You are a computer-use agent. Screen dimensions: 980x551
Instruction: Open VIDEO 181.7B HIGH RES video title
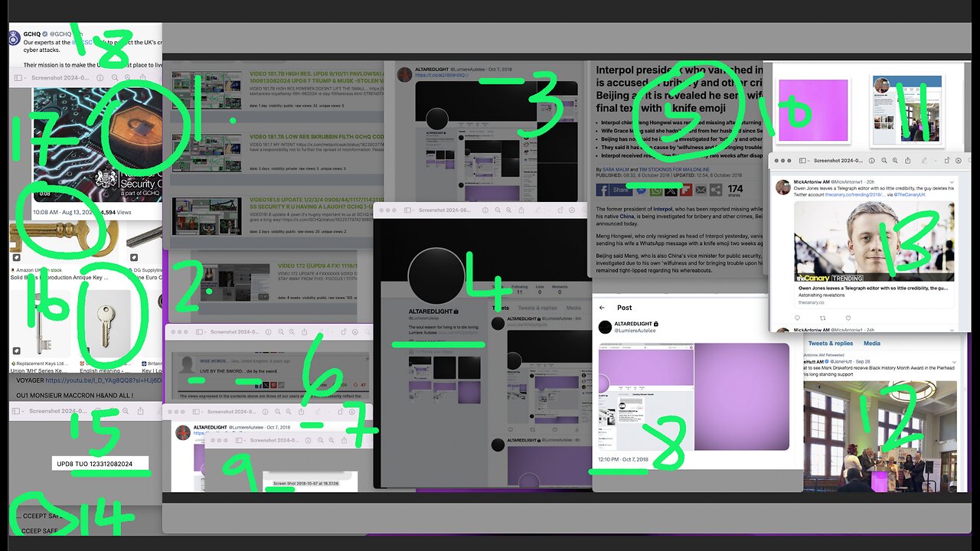(x=316, y=79)
